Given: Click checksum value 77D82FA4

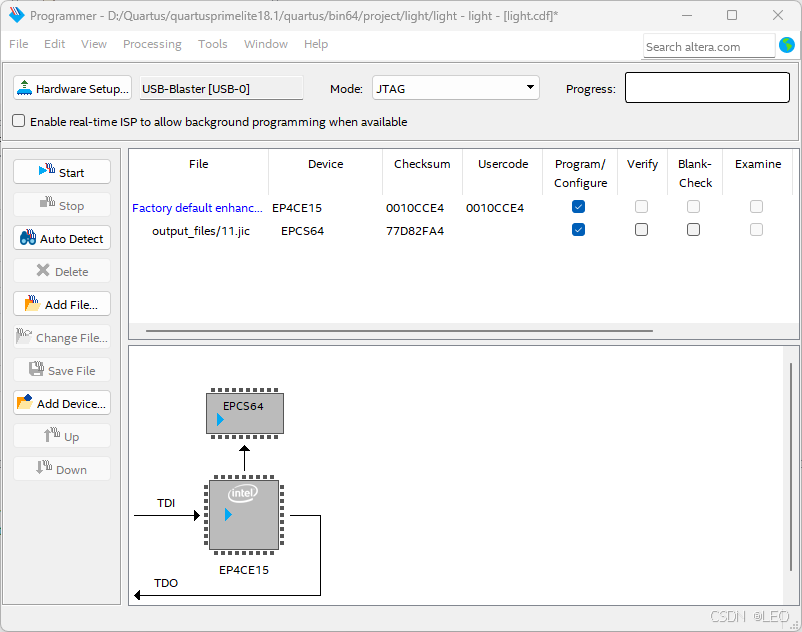Looking at the screenshot, I should coord(415,231).
